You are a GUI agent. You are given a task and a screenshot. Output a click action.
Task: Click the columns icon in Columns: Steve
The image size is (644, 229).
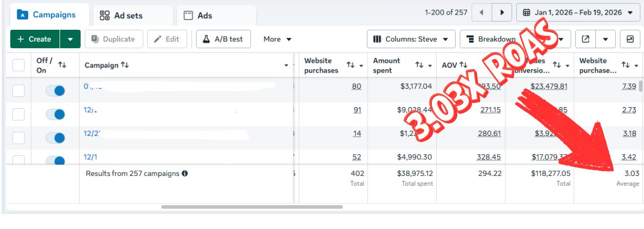(x=377, y=39)
